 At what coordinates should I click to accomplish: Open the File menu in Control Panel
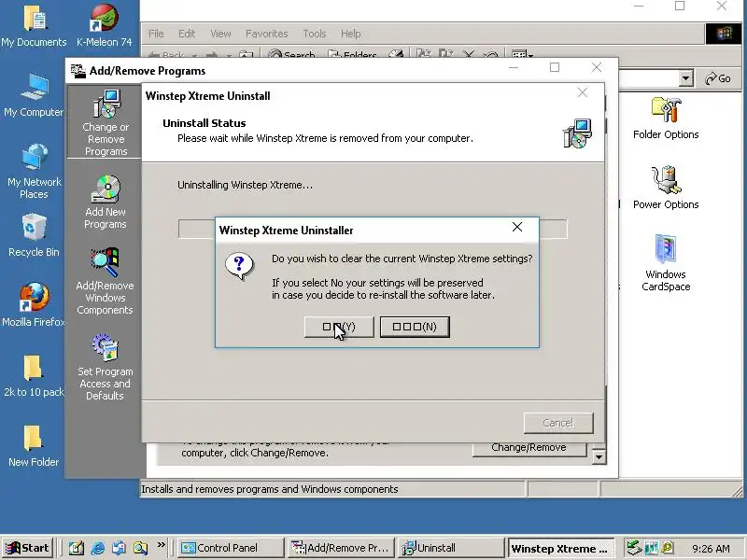pos(155,34)
